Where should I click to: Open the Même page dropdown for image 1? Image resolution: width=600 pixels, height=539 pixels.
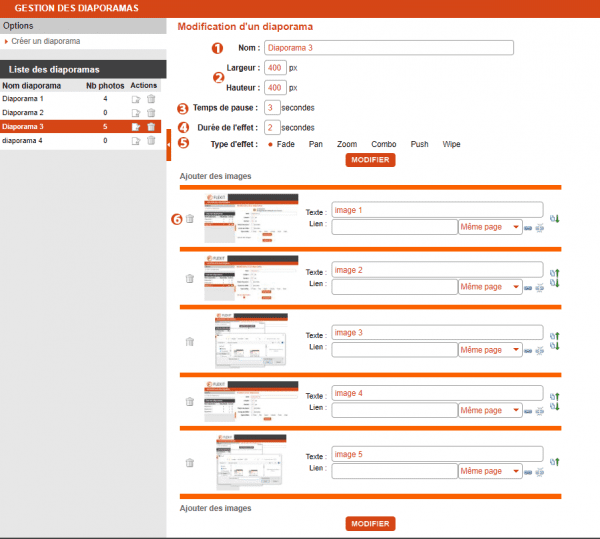pos(488,228)
